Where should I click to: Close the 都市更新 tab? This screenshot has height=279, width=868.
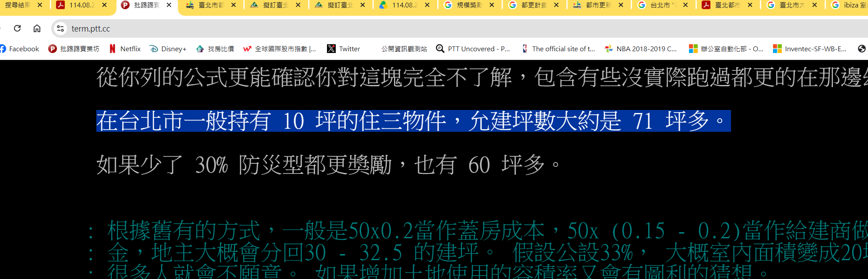(x=621, y=5)
